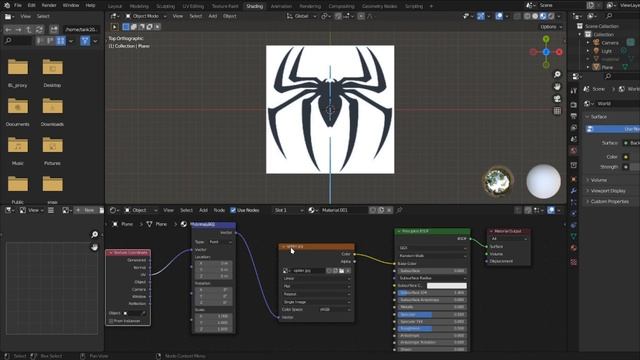Screen dimensions: 640x360
Task: Toggle viewport overlays display
Action: click(x=499, y=16)
